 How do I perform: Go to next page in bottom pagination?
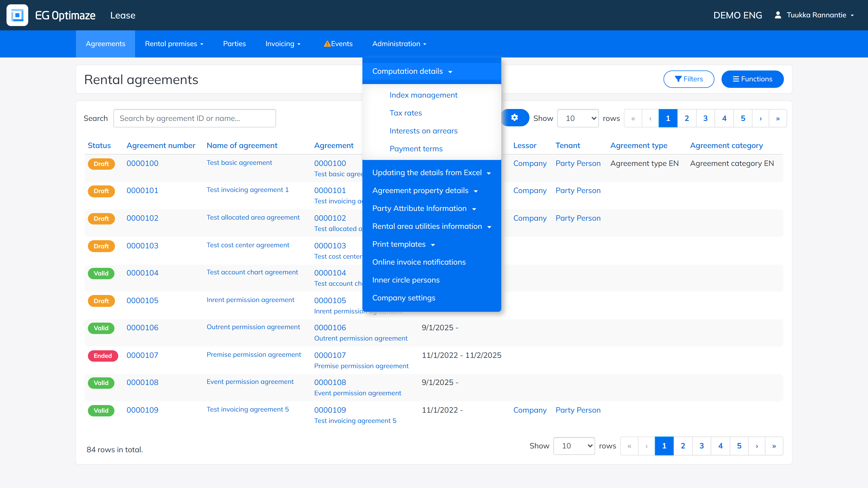tap(757, 446)
